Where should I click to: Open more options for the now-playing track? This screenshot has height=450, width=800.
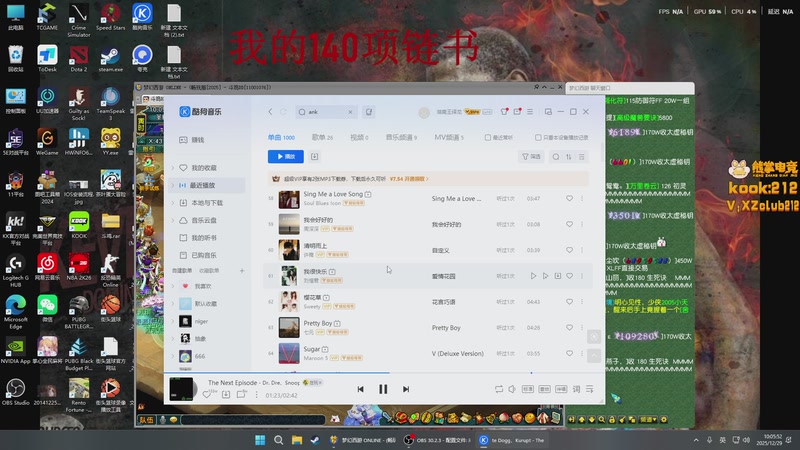tap(257, 394)
